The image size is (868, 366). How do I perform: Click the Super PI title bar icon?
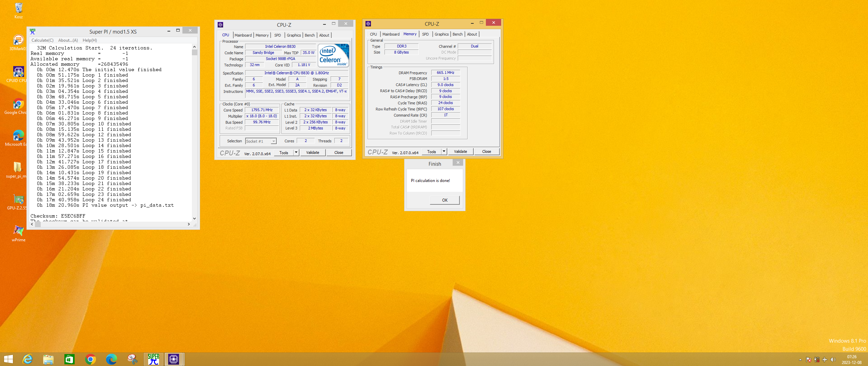(x=33, y=32)
